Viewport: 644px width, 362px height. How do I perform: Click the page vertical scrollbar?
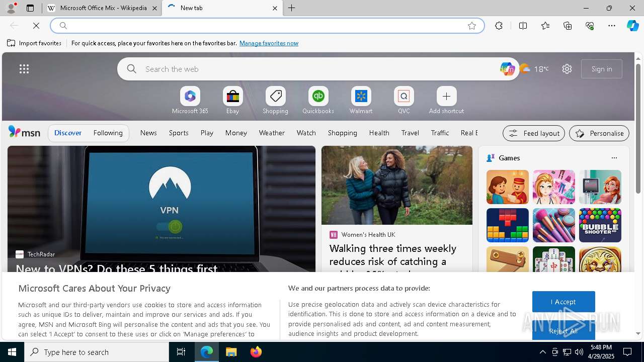click(x=638, y=128)
